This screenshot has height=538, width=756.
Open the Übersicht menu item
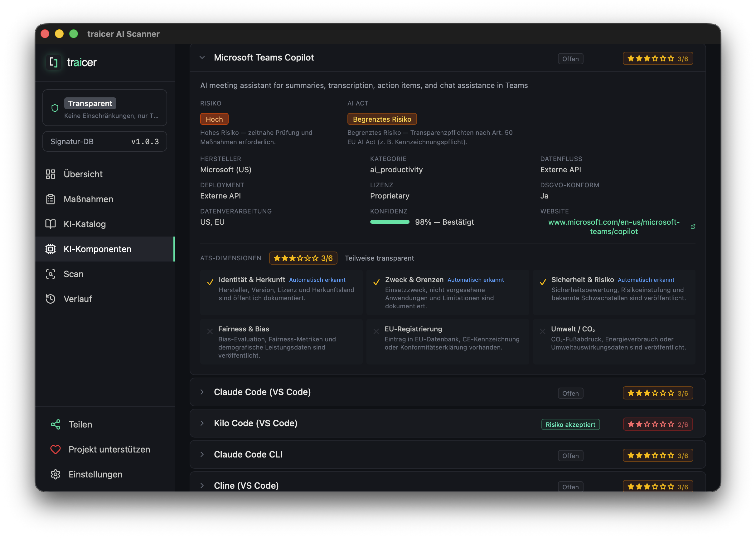click(104, 174)
